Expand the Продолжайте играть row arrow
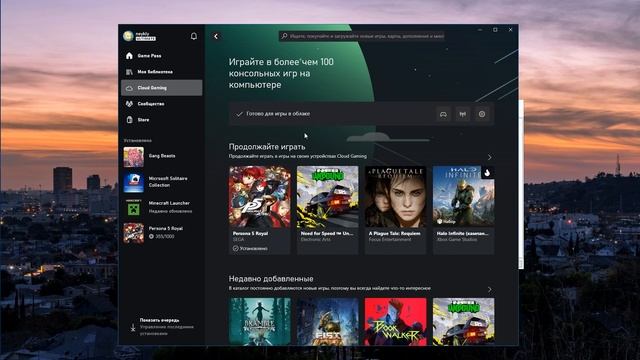Screen dimensions: 640x360 click(x=489, y=157)
